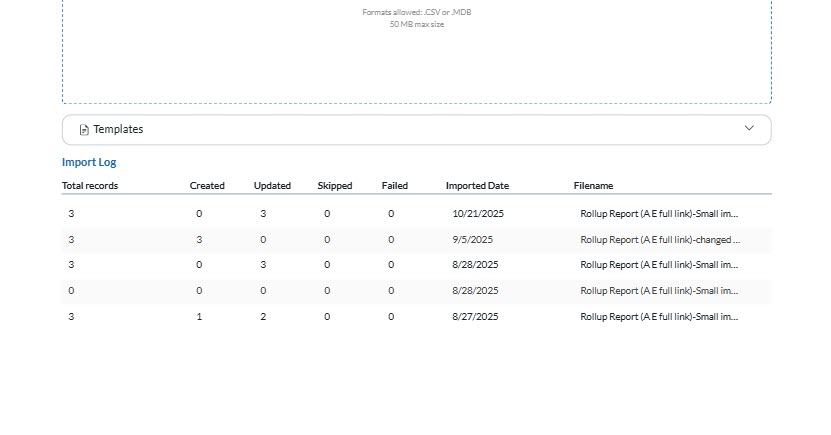The image size is (831, 435).
Task: Click the Skipped column header
Action: (335, 186)
